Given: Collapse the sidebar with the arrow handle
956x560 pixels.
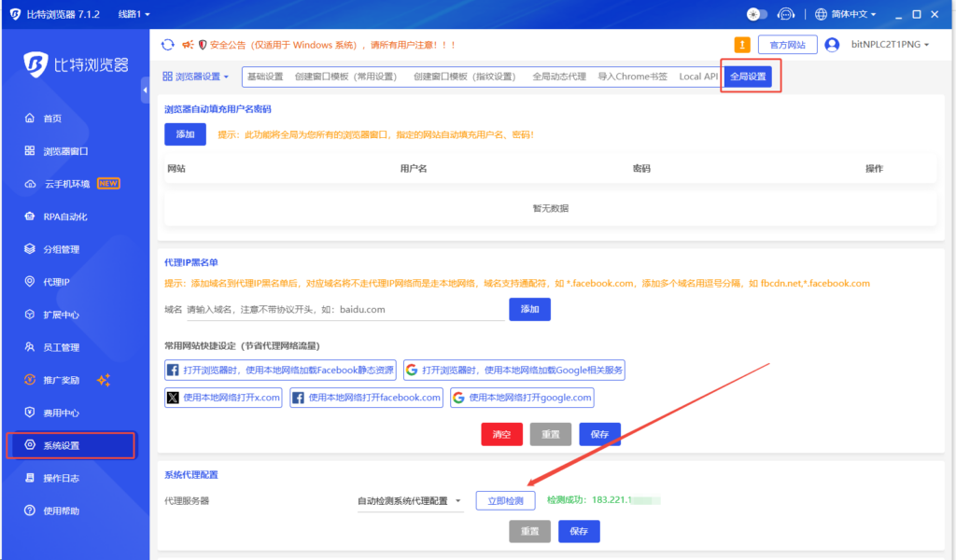Looking at the screenshot, I should [x=145, y=91].
